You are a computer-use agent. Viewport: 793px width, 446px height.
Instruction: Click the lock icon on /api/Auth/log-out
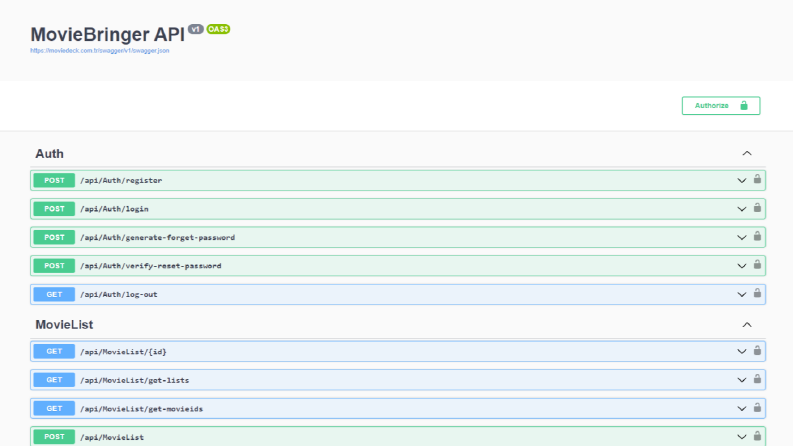757,293
